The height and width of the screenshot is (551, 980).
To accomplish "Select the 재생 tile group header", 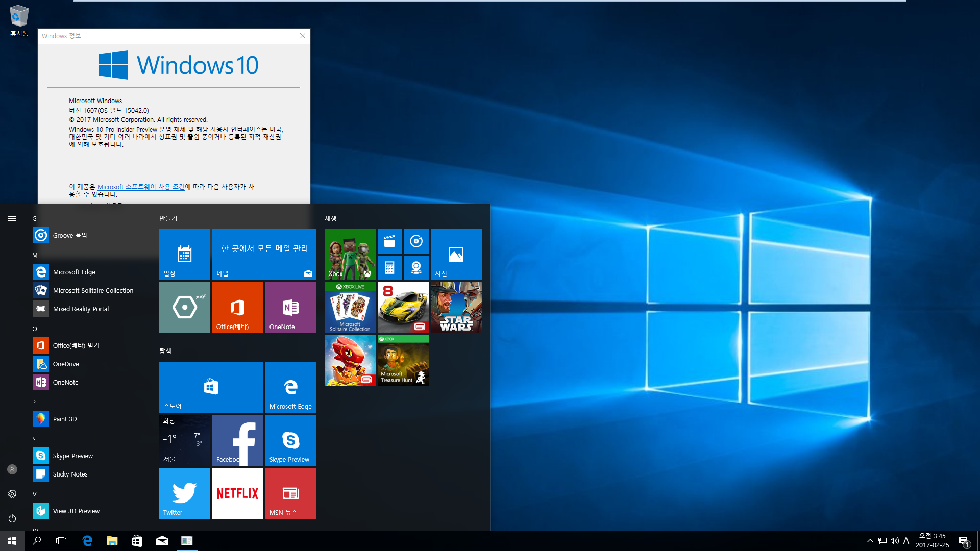I will coord(331,218).
